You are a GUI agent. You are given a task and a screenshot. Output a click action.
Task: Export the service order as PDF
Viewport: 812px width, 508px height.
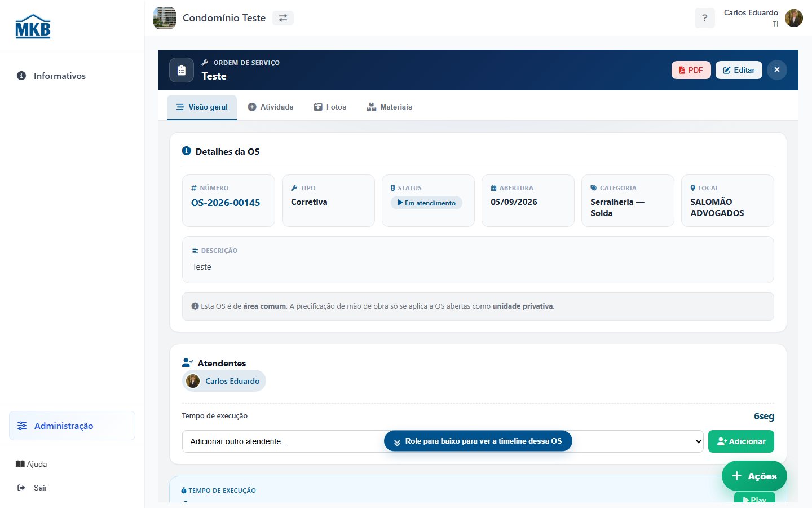[691, 70]
